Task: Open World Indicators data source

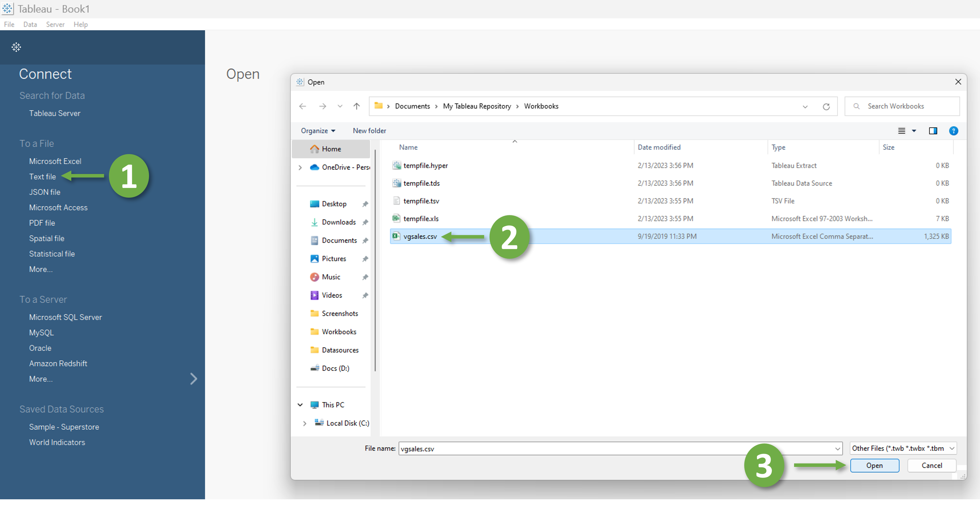Action: pos(57,442)
